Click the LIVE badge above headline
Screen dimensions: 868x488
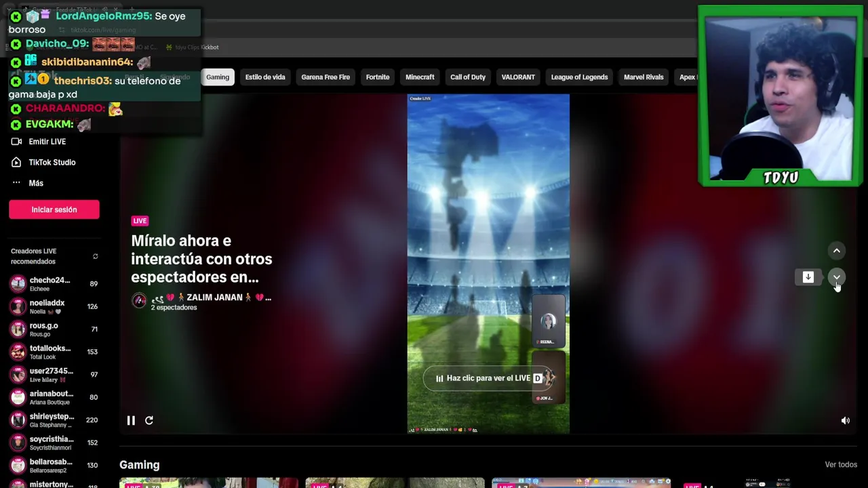tap(140, 221)
